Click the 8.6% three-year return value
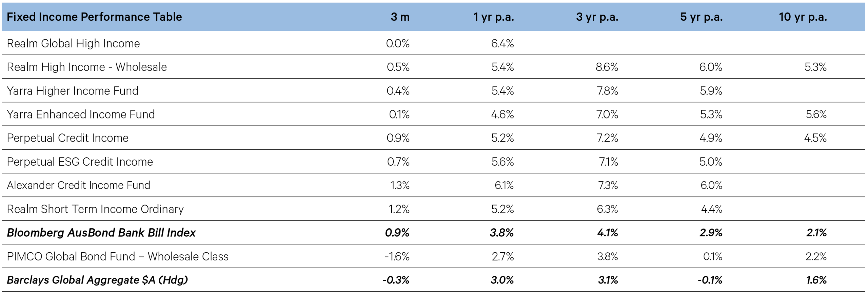 [607, 67]
